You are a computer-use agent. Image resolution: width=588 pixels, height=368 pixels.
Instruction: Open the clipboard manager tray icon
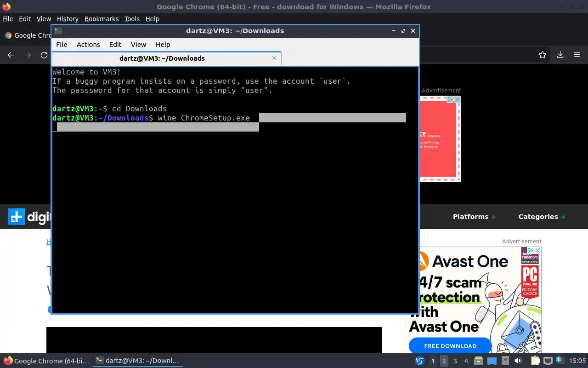pos(536,361)
